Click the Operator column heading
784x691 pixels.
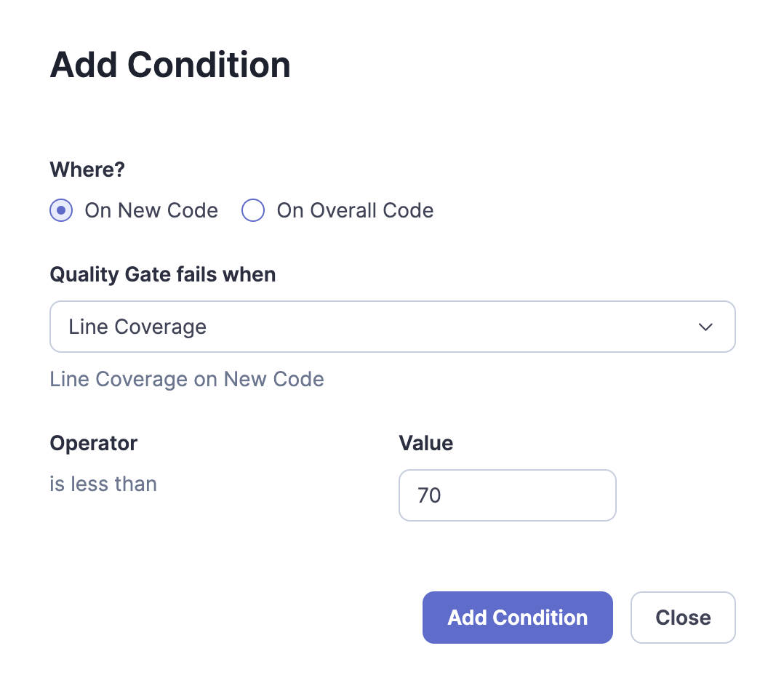click(93, 443)
